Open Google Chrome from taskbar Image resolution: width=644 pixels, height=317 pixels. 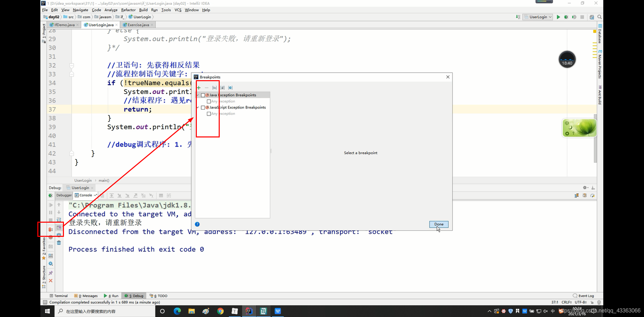pyautogui.click(x=220, y=311)
